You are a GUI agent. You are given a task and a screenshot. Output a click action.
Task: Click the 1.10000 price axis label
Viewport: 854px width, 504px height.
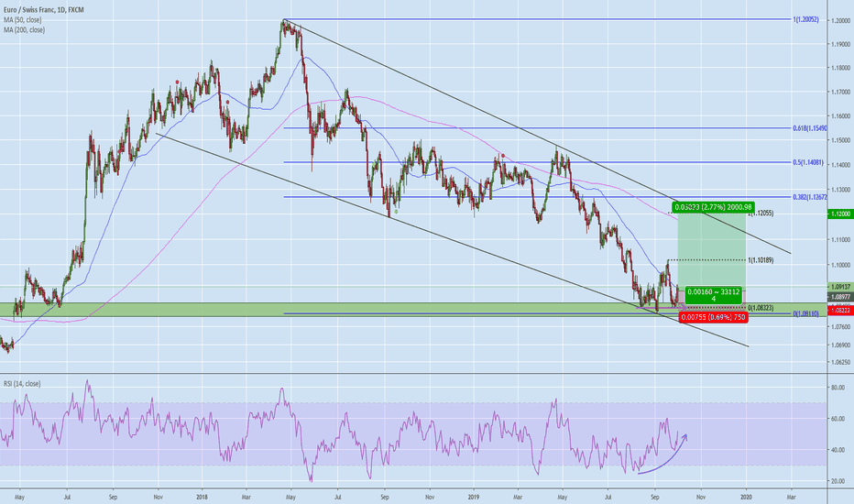click(x=841, y=266)
